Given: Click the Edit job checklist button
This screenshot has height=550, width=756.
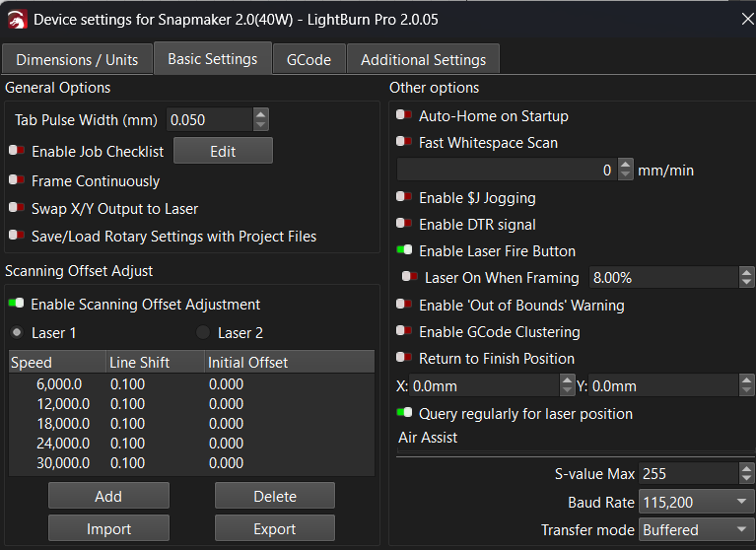Looking at the screenshot, I should coord(223,151).
